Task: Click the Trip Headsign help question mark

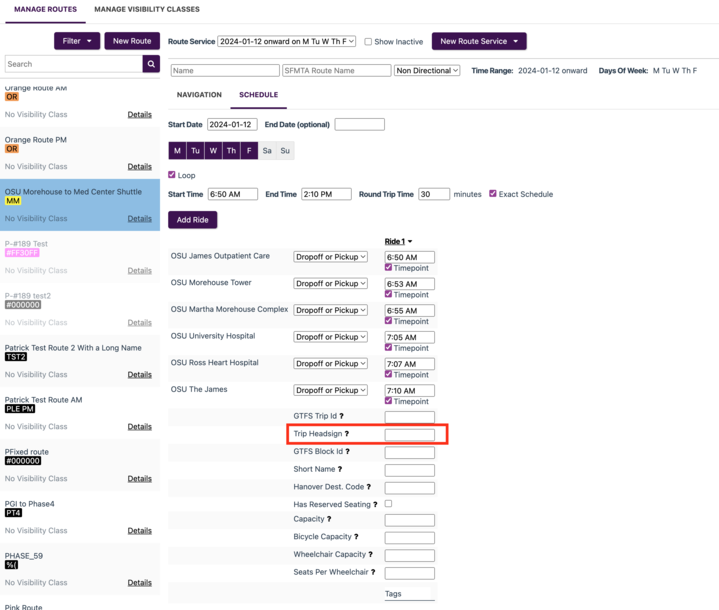Action: click(x=347, y=433)
